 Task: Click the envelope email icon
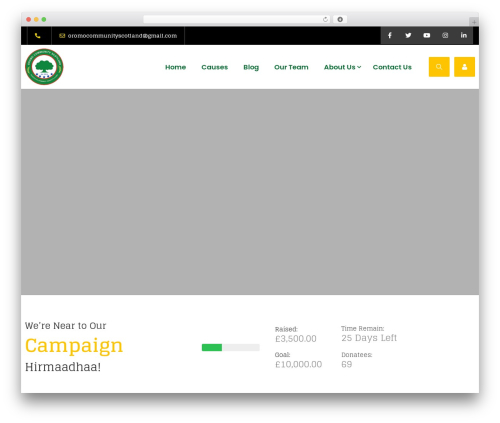[x=62, y=36]
